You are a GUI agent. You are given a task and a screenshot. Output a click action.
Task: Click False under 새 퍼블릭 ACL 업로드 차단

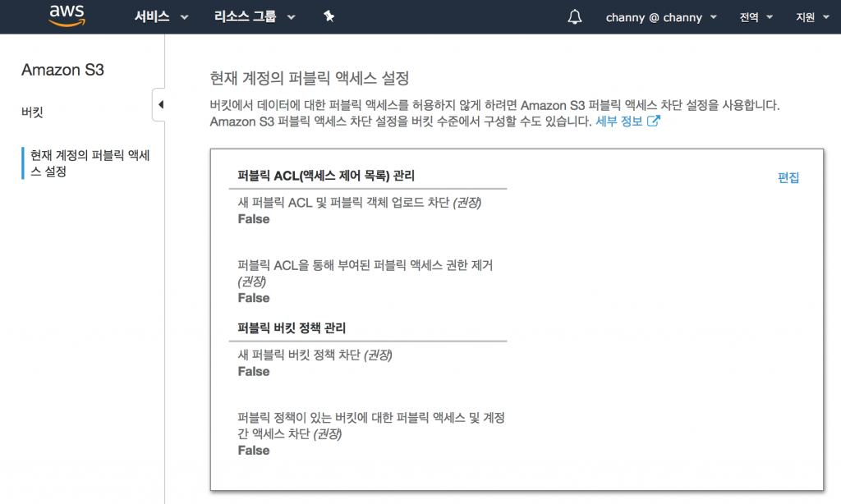[x=254, y=219]
